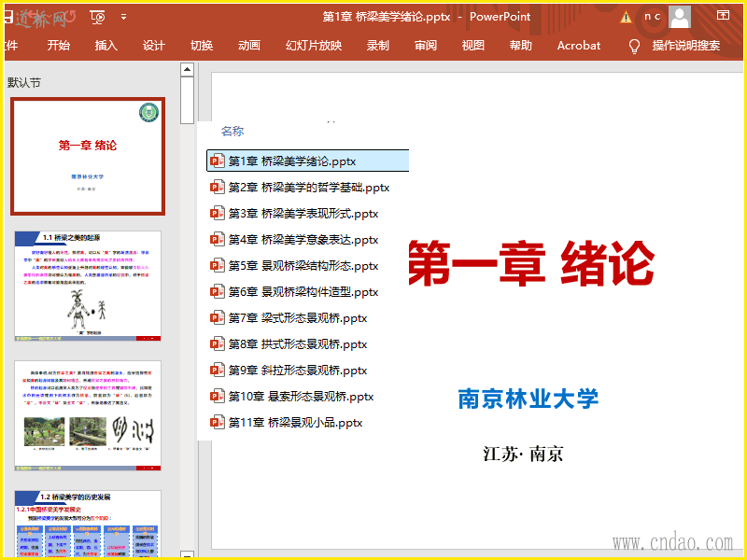Select file 第11章 桥梁景观小品.pptx

tap(287, 423)
